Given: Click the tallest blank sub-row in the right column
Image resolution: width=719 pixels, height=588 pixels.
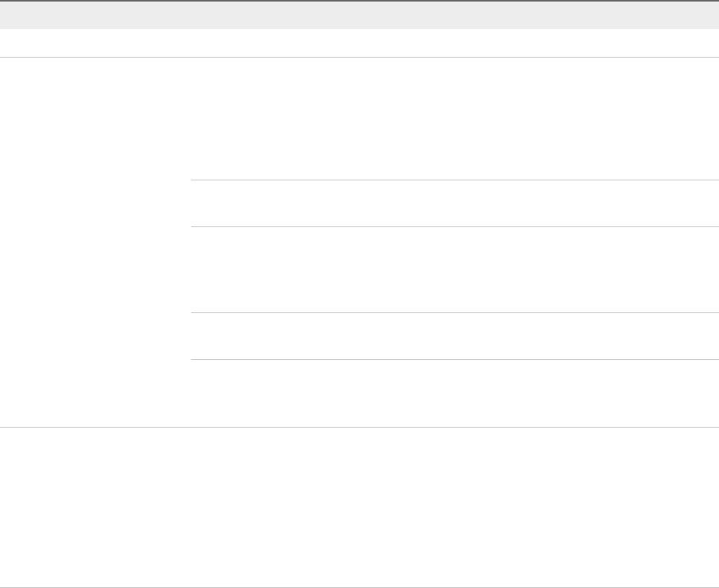Looking at the screenshot, I should [x=454, y=118].
